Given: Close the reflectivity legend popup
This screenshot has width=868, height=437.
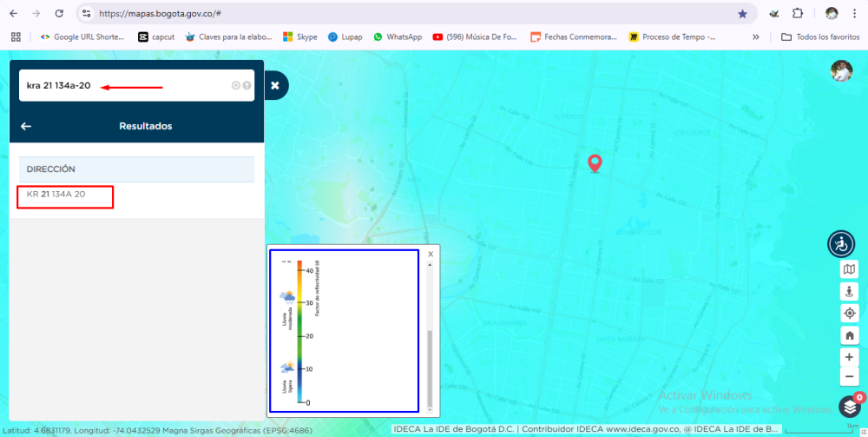Looking at the screenshot, I should tap(431, 254).
